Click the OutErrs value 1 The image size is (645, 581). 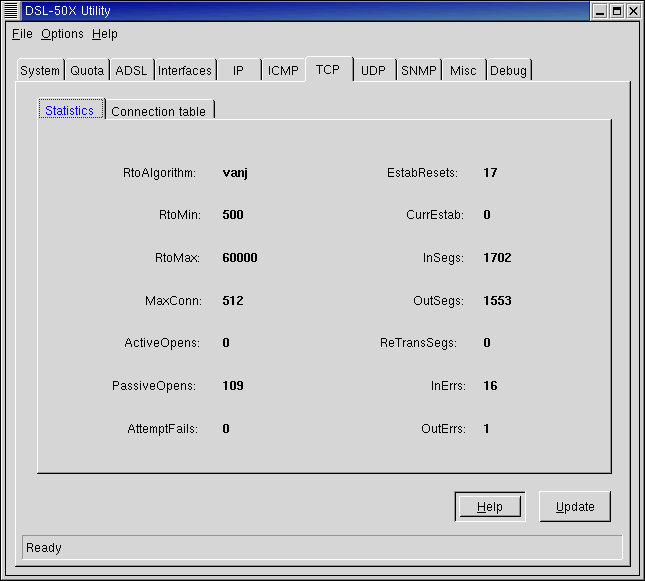[486, 429]
